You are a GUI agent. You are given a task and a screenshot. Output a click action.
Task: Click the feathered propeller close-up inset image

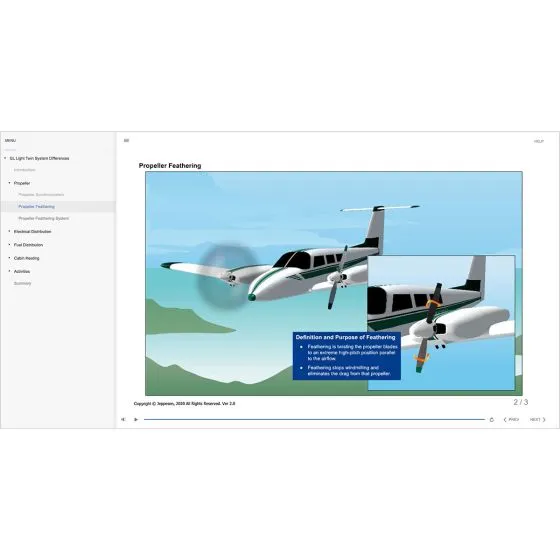(441, 323)
